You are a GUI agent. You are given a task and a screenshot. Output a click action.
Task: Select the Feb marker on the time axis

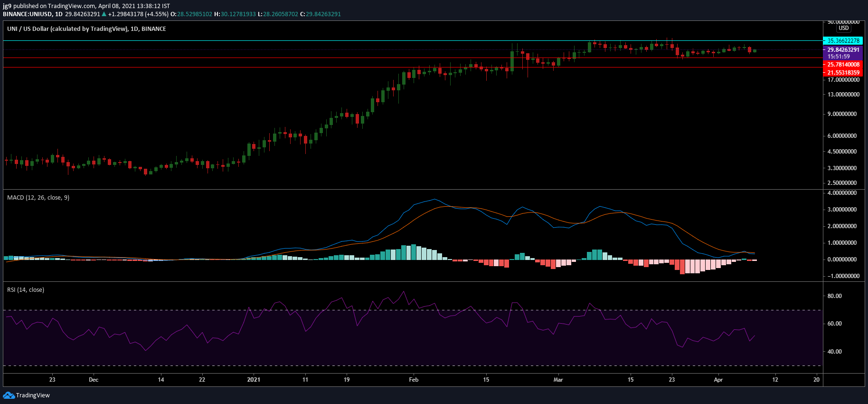[414, 379]
